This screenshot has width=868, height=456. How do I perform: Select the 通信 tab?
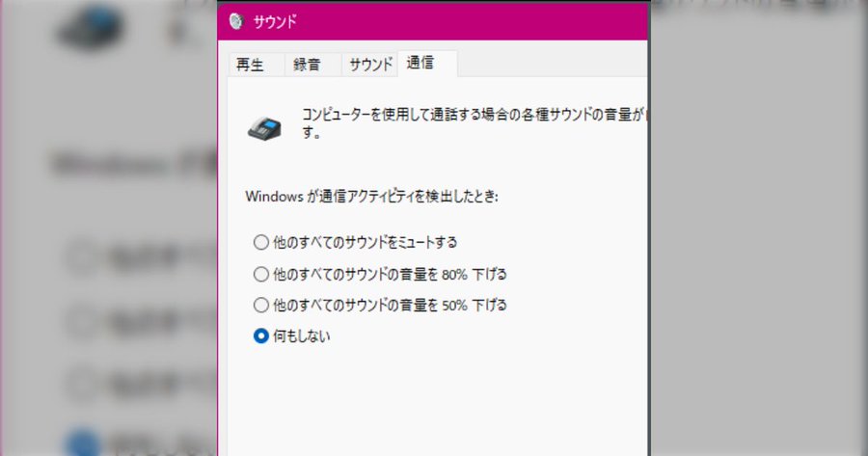coord(420,65)
